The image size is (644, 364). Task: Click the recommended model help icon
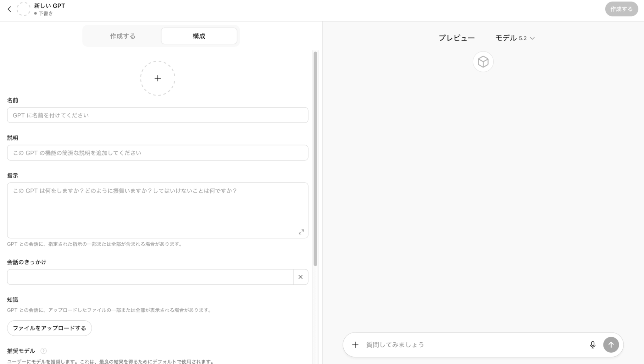44,351
